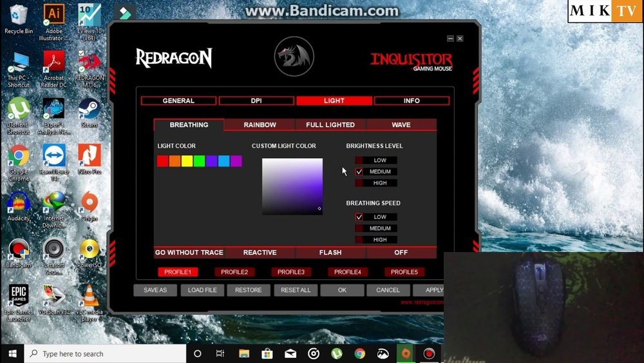Set brightness level to HIGH
Screen dimensions: 644x363
coord(359,183)
